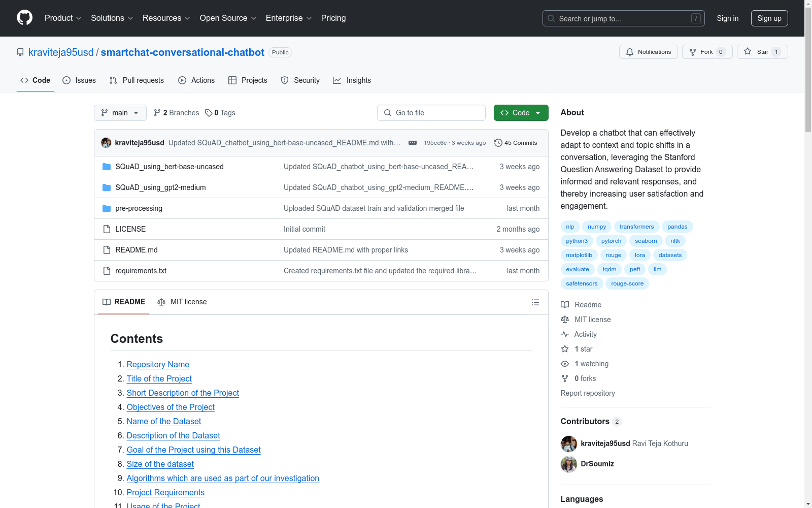Open the smartchat-conversational-chatbot repo link
Image resolution: width=812 pixels, height=508 pixels.
(x=183, y=52)
